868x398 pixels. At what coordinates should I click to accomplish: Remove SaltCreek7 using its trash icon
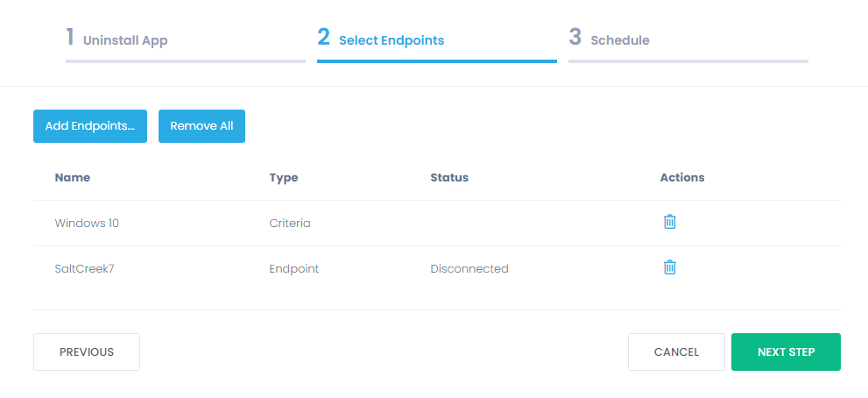pos(669,267)
